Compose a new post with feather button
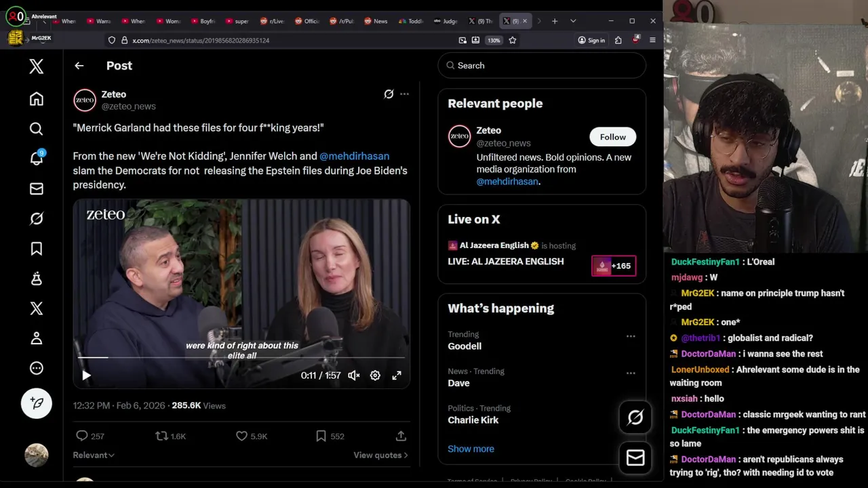 pos(37,403)
